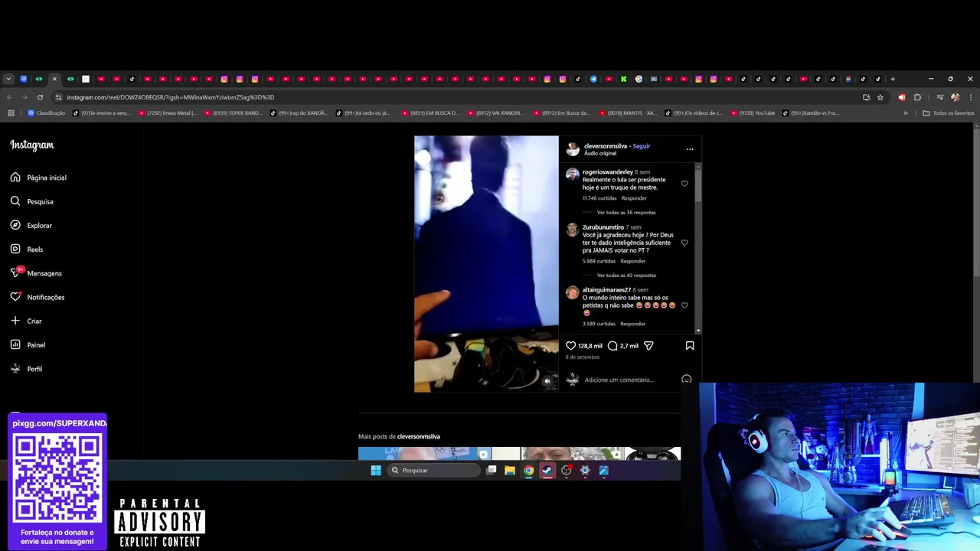
Task: Click the taskbar Pesquisar search box
Action: [434, 471]
